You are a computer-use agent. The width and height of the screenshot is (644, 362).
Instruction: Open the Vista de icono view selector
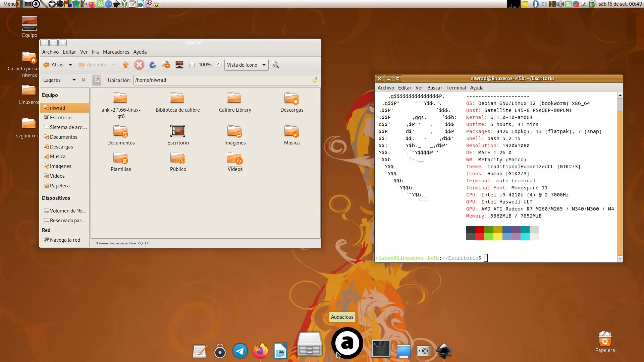pyautogui.click(x=247, y=65)
